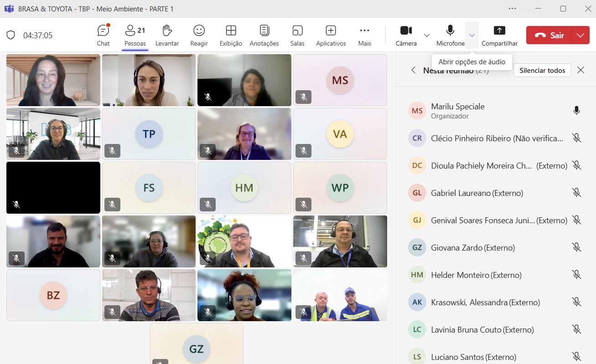Viewport: 596px width, 364px height.
Task: Expand audio options next to Microfone
Action: click(472, 36)
